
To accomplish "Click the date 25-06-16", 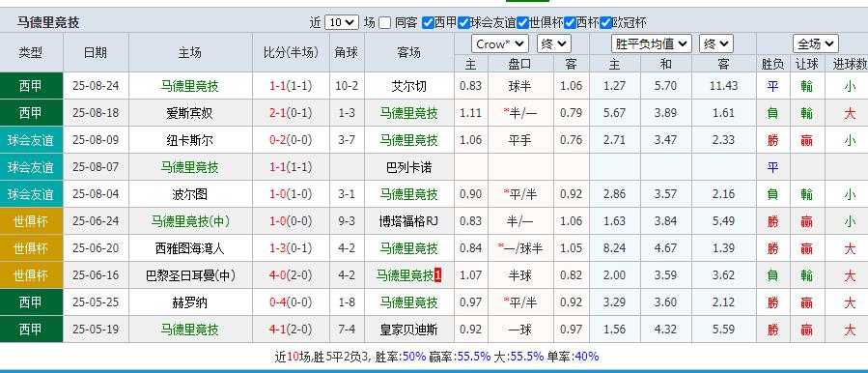I will (96, 275).
